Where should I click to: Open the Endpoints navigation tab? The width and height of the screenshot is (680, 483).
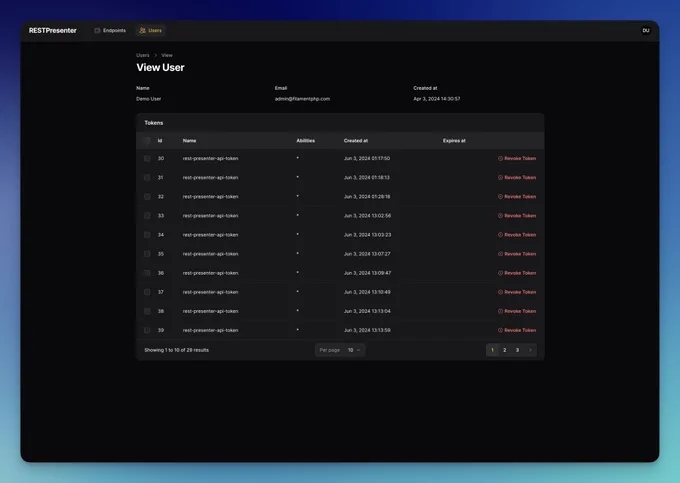pyautogui.click(x=110, y=30)
